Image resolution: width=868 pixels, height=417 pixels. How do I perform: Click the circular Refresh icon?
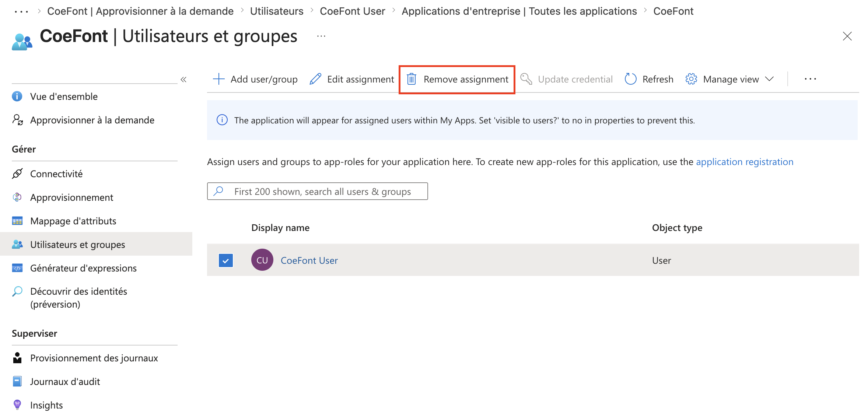pos(631,79)
